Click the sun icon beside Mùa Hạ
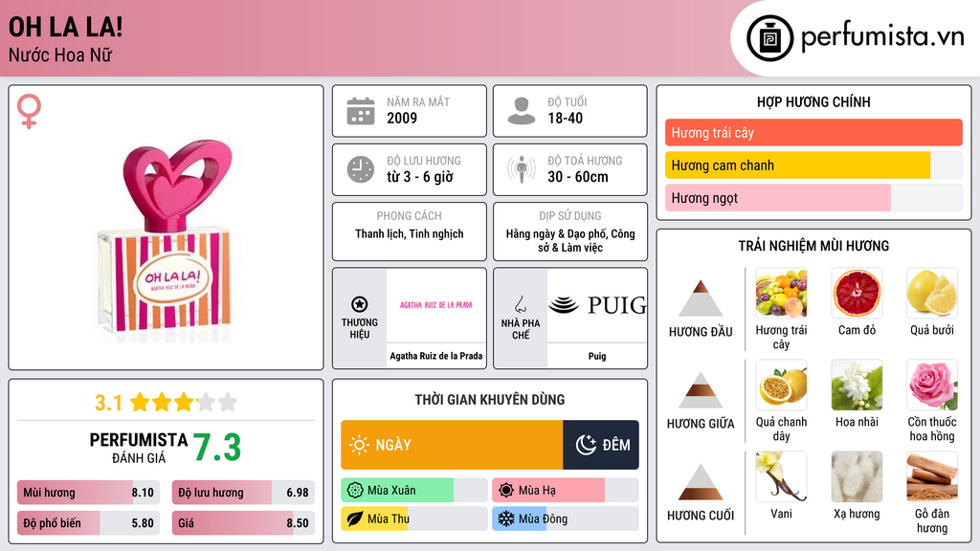 coord(506,491)
